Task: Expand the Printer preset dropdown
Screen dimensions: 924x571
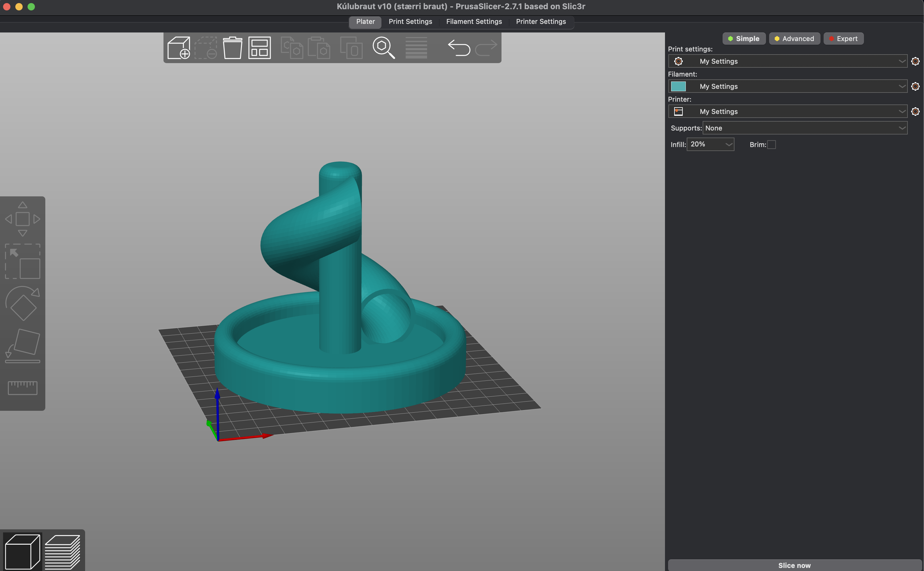Action: point(902,112)
